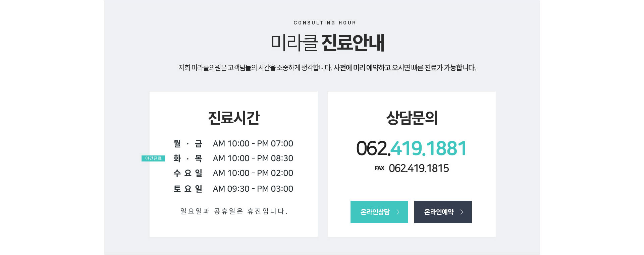Screen dimensions: 644x255
Task: Click the fax number 062.419.1815
Action: click(x=419, y=168)
